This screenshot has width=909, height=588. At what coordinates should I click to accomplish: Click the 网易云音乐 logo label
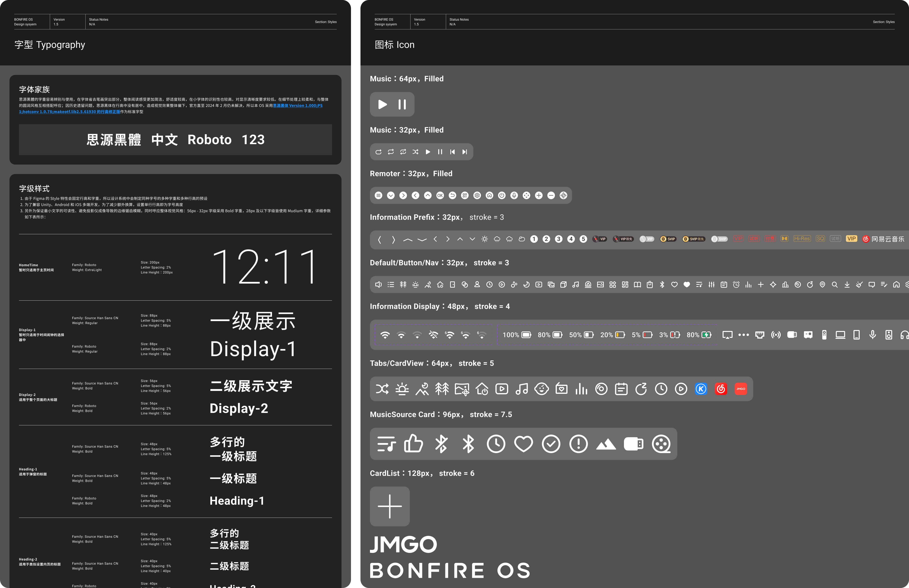(883, 239)
